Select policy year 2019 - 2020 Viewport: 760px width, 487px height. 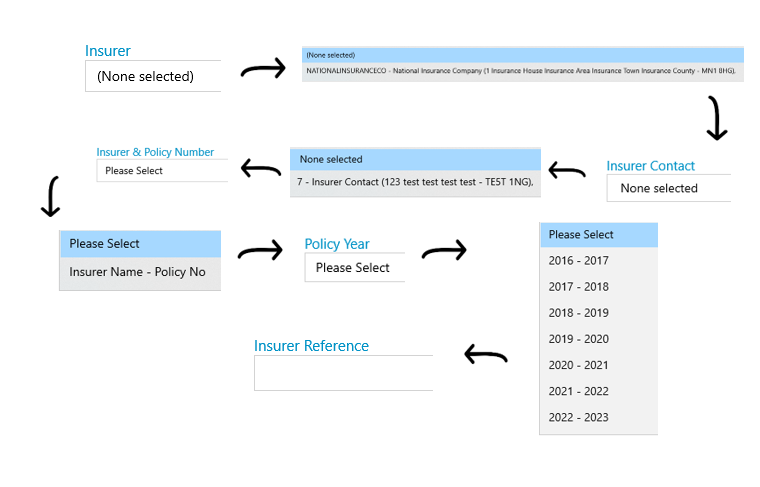(x=599, y=339)
